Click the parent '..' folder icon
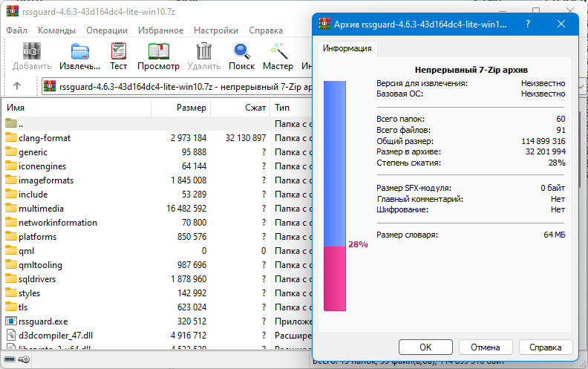The image size is (588, 369). 11,123
